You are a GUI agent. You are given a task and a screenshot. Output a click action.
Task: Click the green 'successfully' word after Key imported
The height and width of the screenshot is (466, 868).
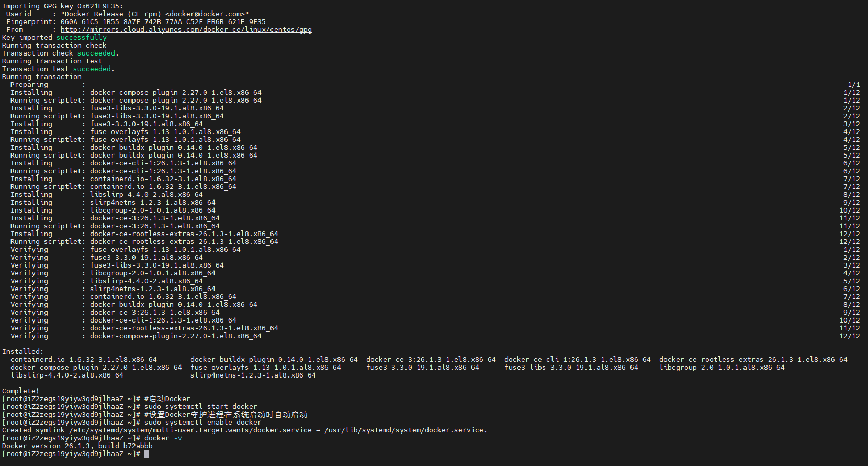(x=81, y=38)
